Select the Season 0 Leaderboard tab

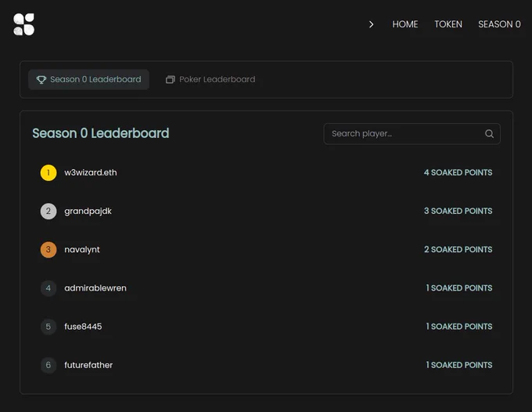tap(88, 79)
